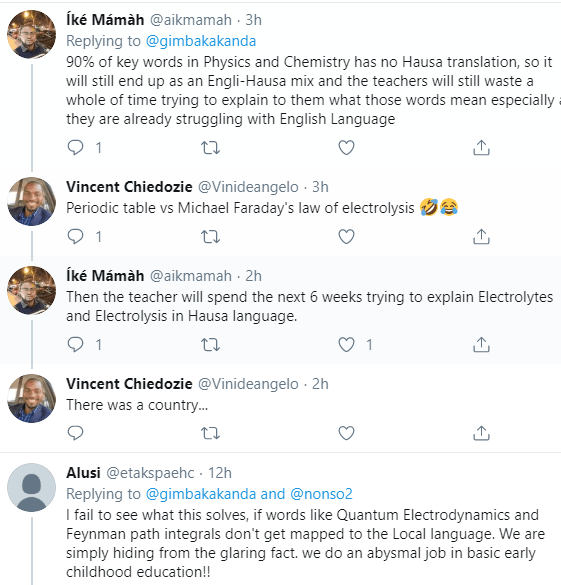Open Alusi's default avatar picture
The height and width of the screenshot is (585, 561).
tap(32, 487)
